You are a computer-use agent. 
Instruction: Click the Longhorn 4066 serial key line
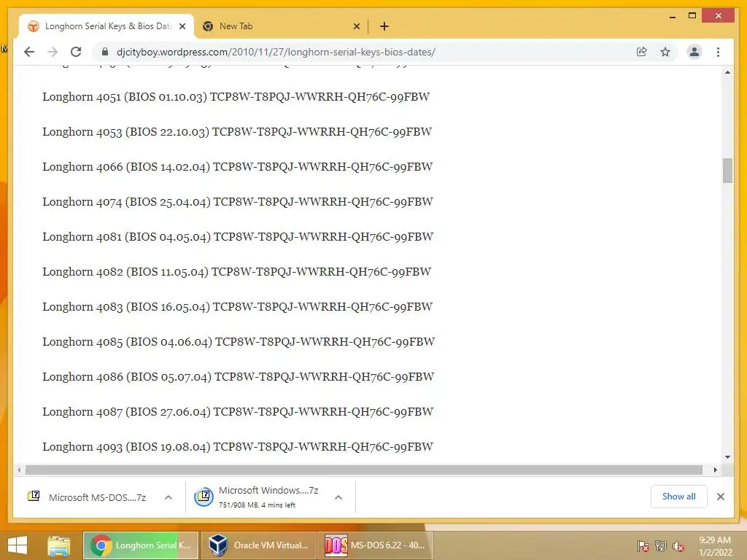[237, 167]
